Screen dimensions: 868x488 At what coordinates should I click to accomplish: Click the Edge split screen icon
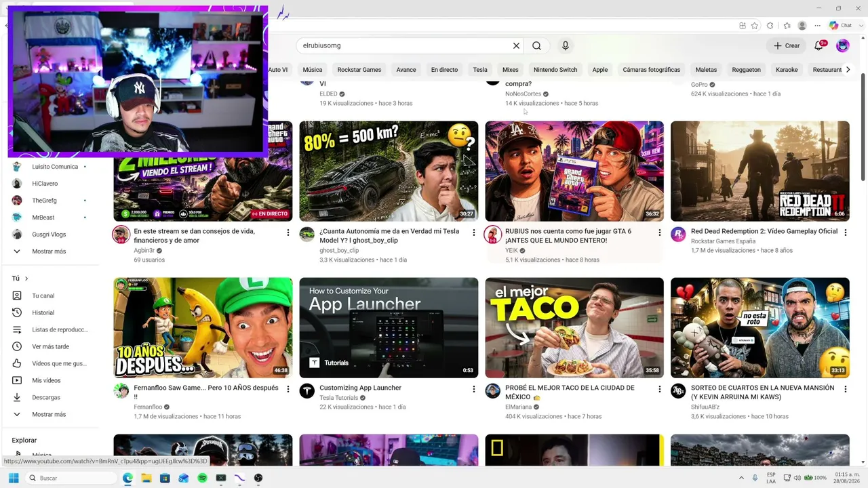coord(743,26)
